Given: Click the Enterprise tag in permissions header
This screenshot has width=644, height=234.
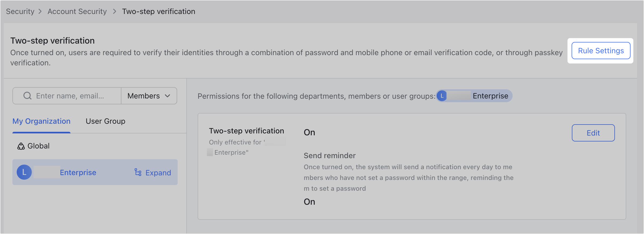Looking at the screenshot, I should tap(474, 96).
